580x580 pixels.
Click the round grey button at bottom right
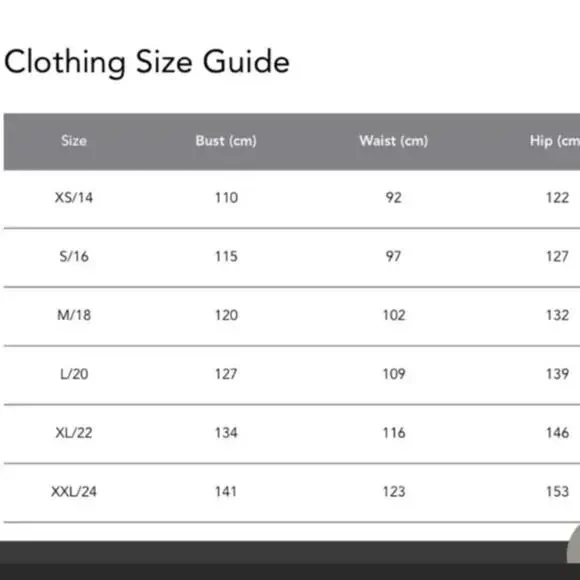click(574, 545)
